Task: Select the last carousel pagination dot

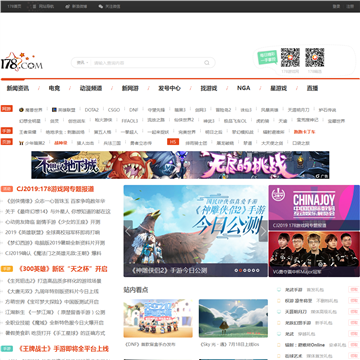Action: pos(258,270)
